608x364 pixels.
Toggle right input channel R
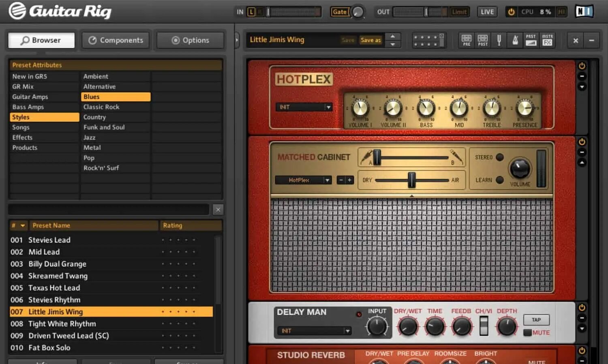[260, 12]
